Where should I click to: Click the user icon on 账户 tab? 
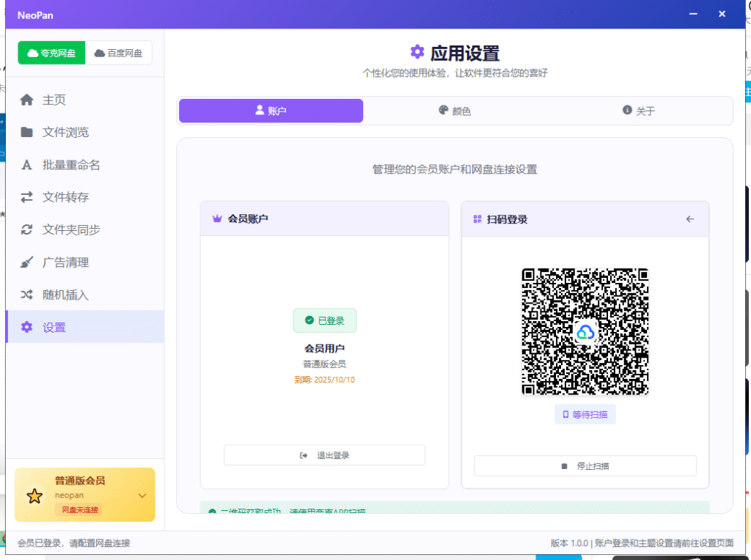point(260,110)
